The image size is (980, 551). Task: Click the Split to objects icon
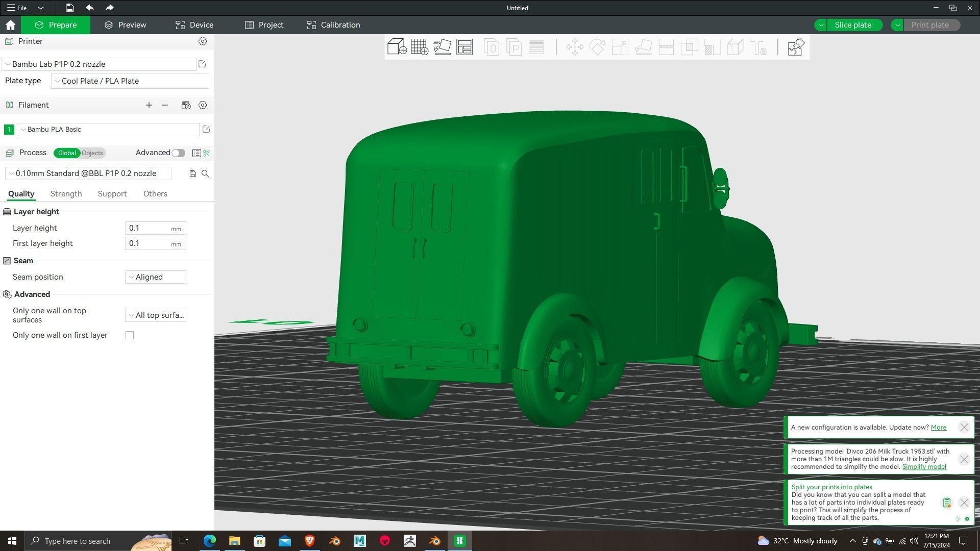point(492,47)
